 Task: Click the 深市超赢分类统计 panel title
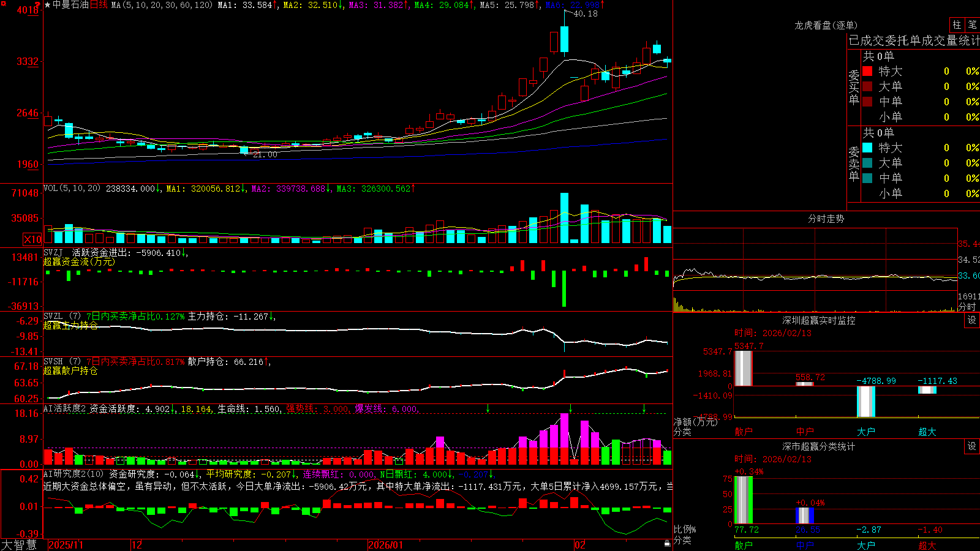tap(819, 446)
